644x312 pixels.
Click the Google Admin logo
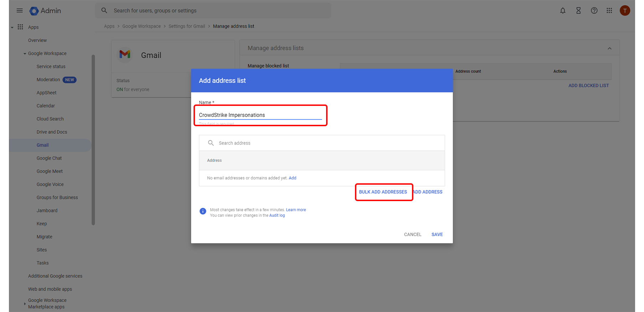pyautogui.click(x=34, y=11)
